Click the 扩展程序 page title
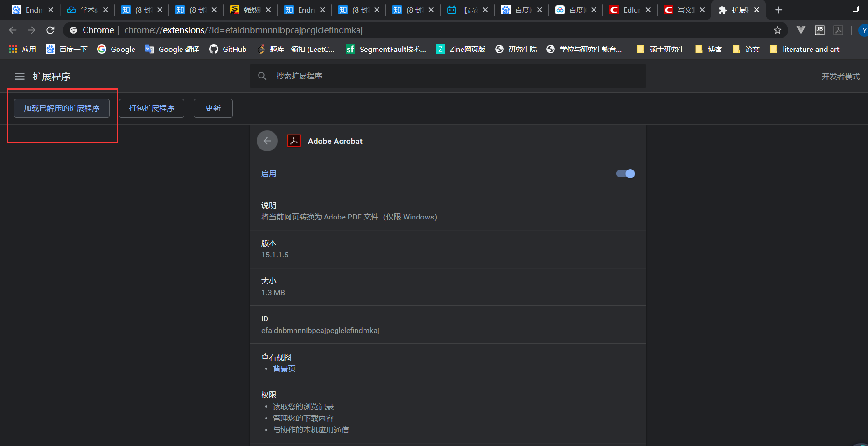 (x=51, y=77)
